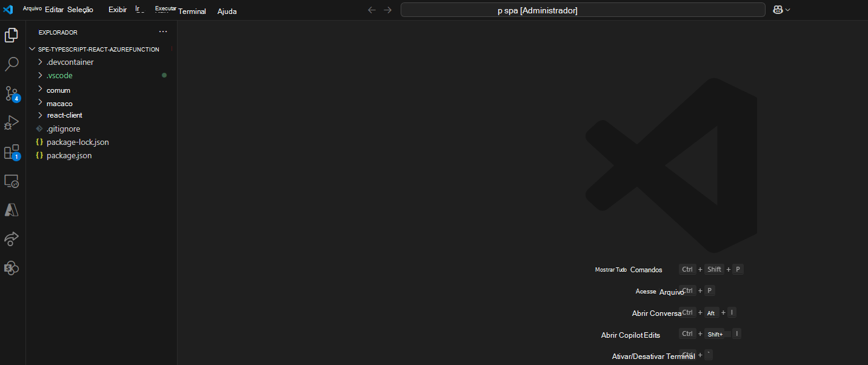Click the package.json braces icon
This screenshot has width=868, height=365.
(x=39, y=155)
